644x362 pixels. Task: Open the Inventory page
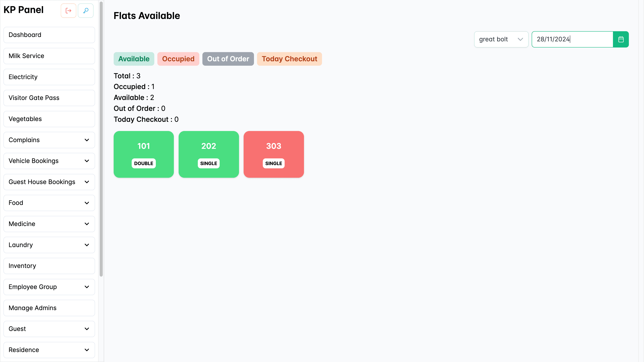(49, 266)
